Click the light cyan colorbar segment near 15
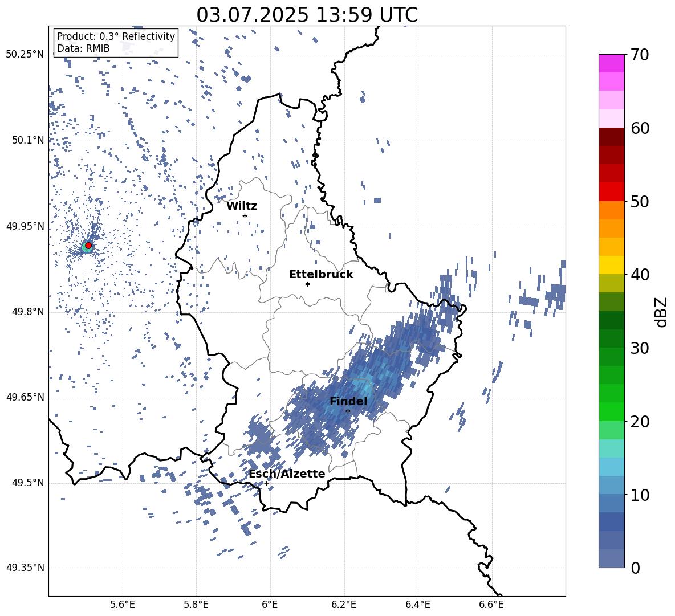The width and height of the screenshot is (675, 616). (611, 448)
